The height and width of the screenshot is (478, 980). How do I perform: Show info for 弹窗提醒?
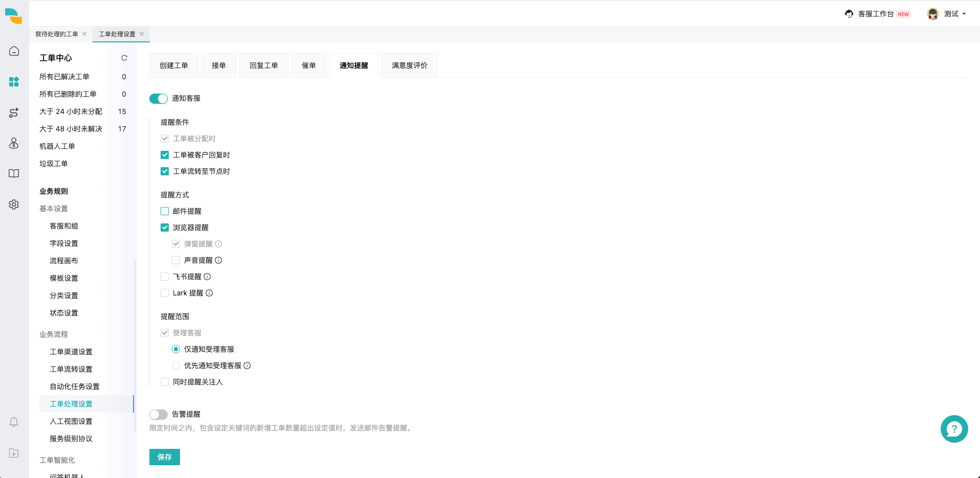(218, 244)
